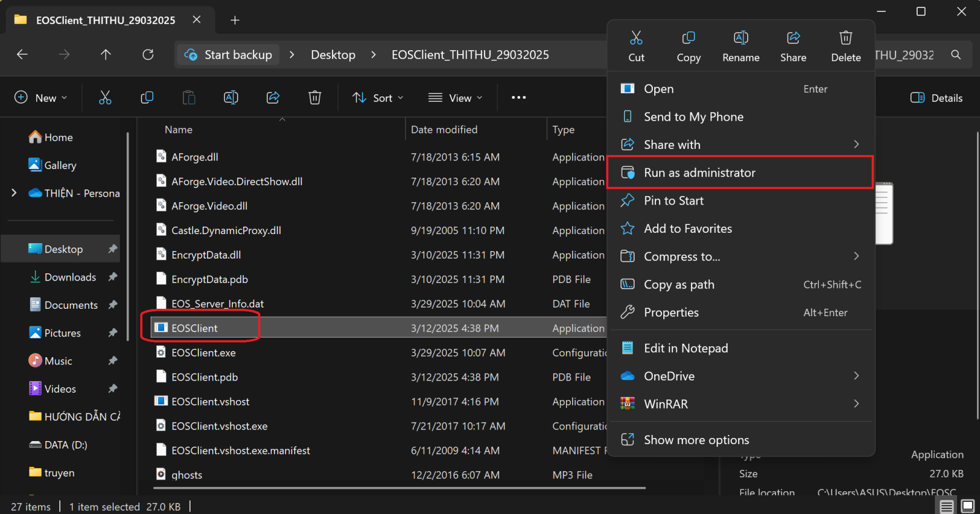Screen dimensions: 980x514
Task: Select Send to My Phone
Action: 741,116
